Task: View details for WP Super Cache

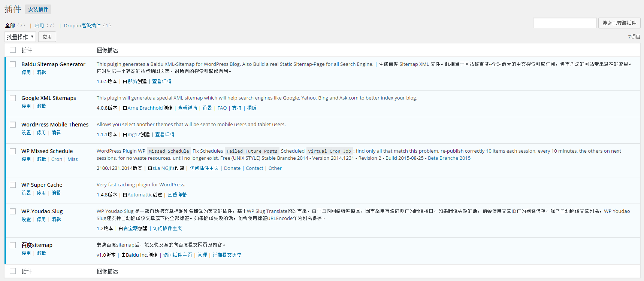Action: [x=177, y=195]
